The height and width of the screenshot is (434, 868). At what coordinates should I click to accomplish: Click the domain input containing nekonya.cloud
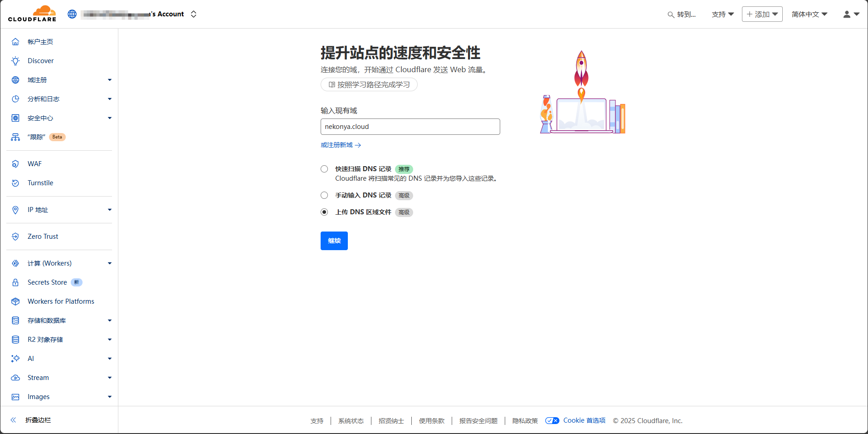click(410, 127)
